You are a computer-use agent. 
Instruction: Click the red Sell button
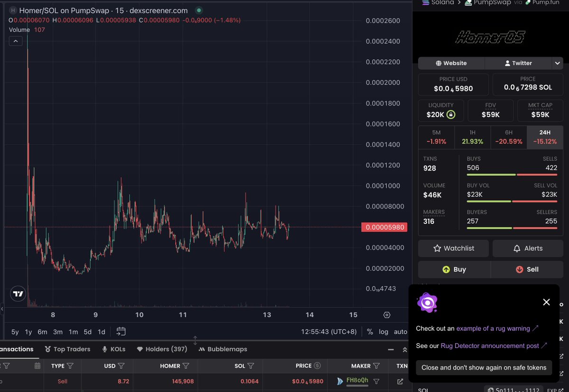[527, 269]
